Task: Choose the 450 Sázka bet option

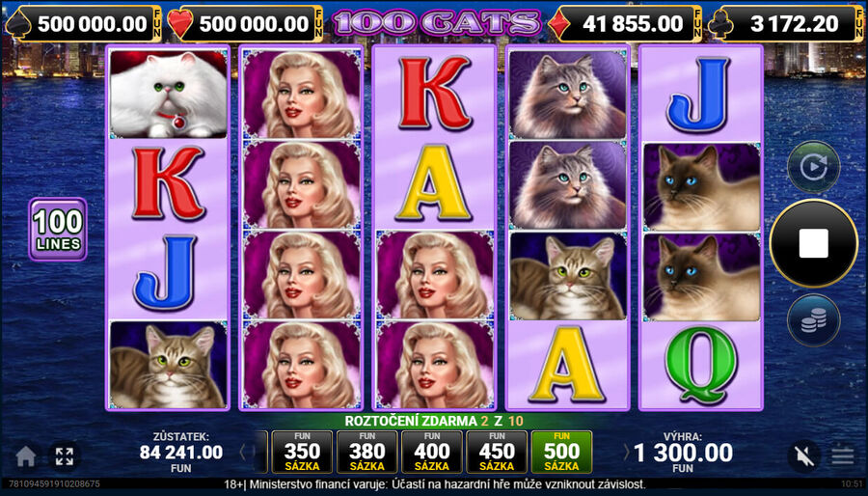Action: coord(497,453)
